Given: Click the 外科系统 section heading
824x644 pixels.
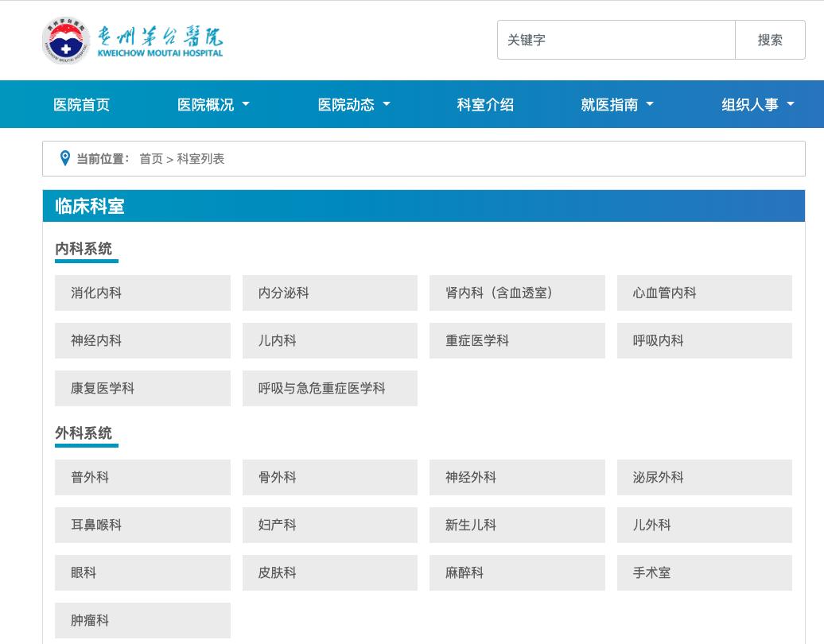Looking at the screenshot, I should (x=84, y=433).
